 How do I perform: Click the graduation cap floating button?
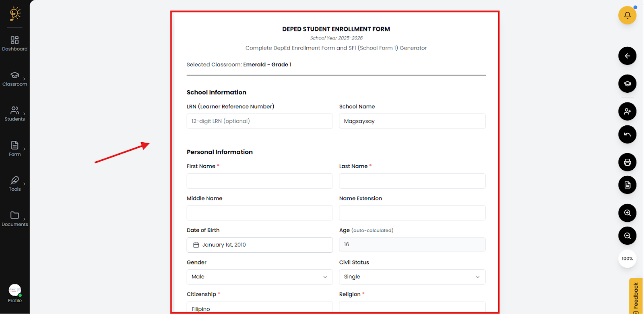click(627, 84)
